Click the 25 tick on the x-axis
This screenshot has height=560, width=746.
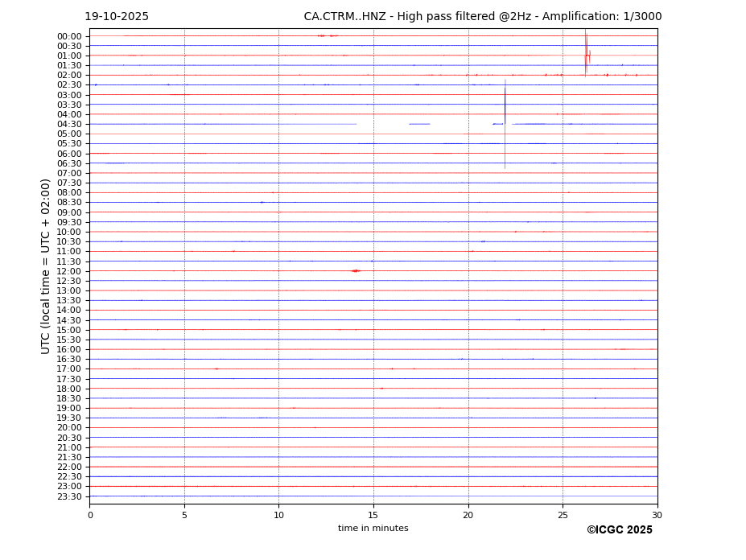pyautogui.click(x=563, y=515)
